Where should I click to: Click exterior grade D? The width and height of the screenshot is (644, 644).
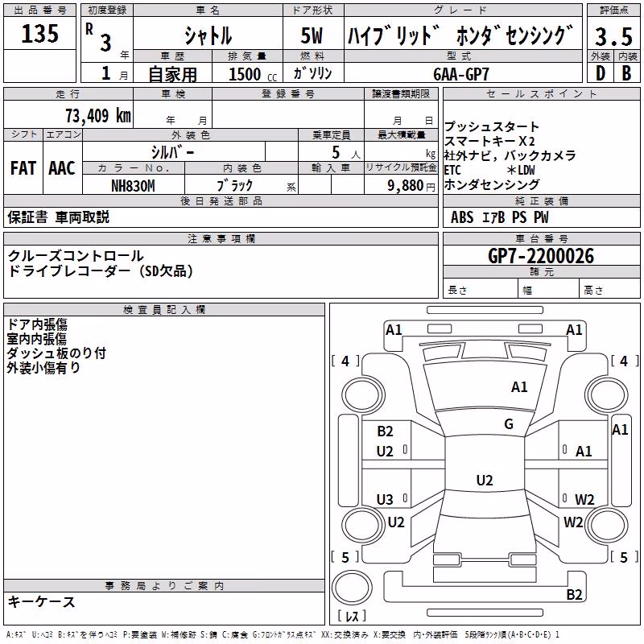point(600,73)
